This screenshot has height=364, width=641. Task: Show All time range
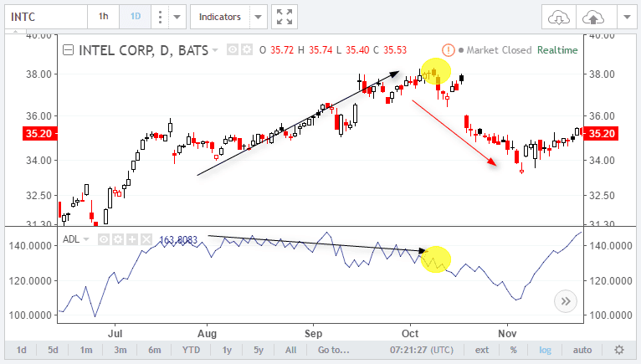tap(290, 350)
